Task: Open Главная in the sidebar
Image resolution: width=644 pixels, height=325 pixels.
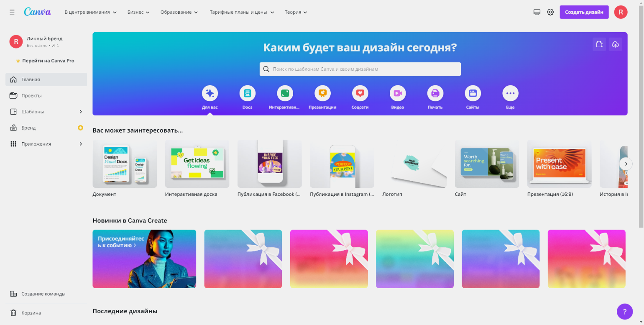Action: [46, 79]
